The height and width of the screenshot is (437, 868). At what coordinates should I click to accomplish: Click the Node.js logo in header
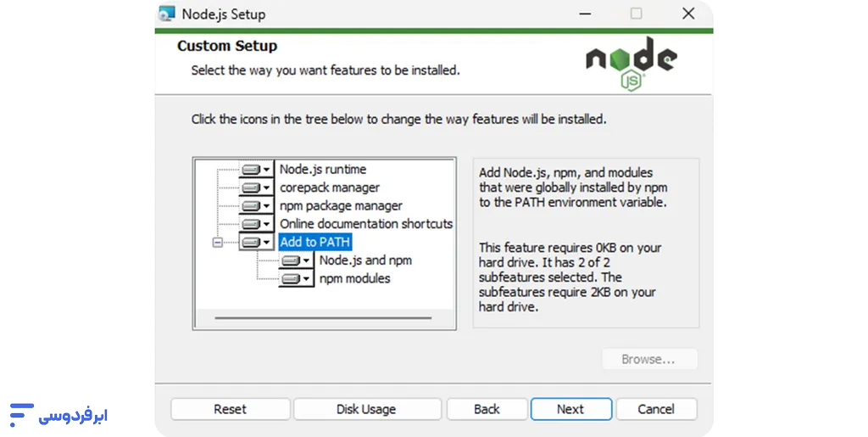point(631,63)
